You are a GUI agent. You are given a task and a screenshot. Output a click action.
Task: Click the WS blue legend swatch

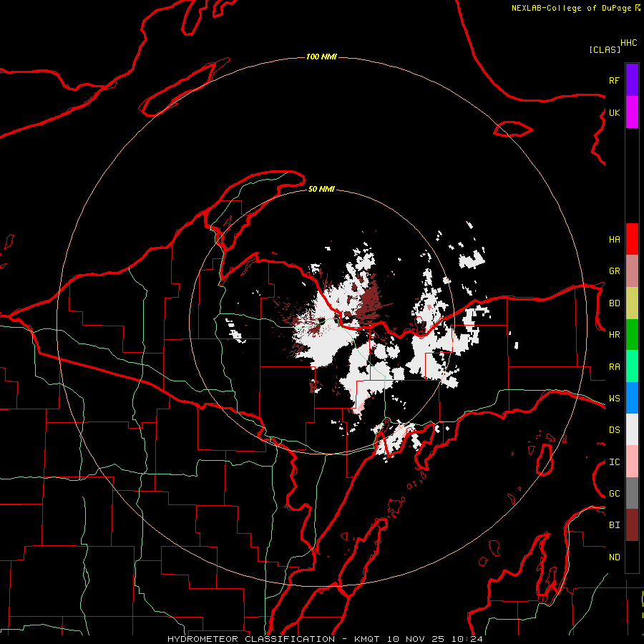click(632, 398)
